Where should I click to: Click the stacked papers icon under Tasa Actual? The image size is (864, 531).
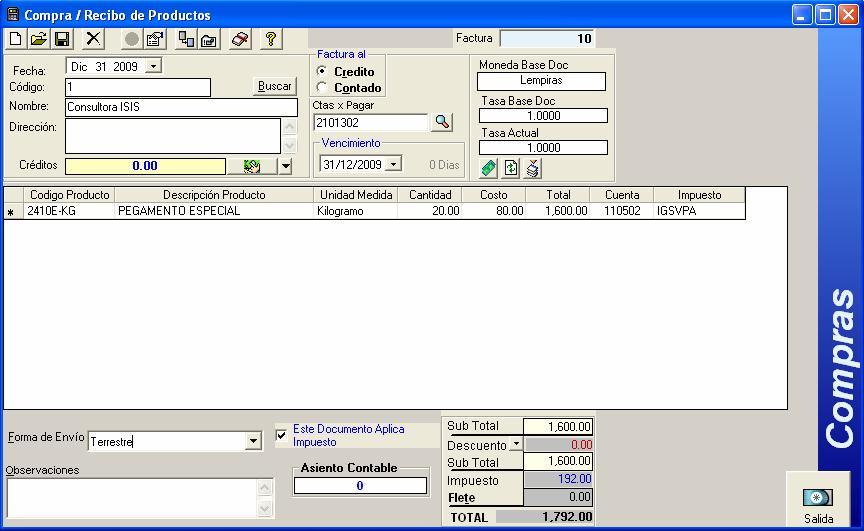(532, 168)
